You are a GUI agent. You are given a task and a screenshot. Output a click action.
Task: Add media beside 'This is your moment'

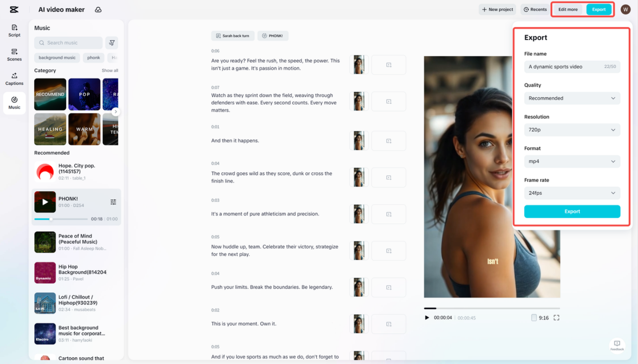388,324
